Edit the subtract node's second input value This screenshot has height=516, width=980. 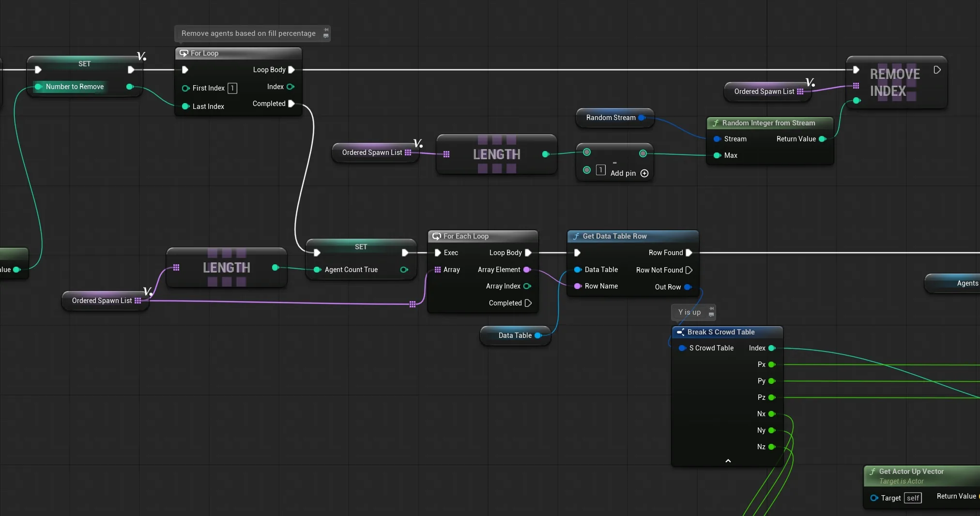(600, 170)
